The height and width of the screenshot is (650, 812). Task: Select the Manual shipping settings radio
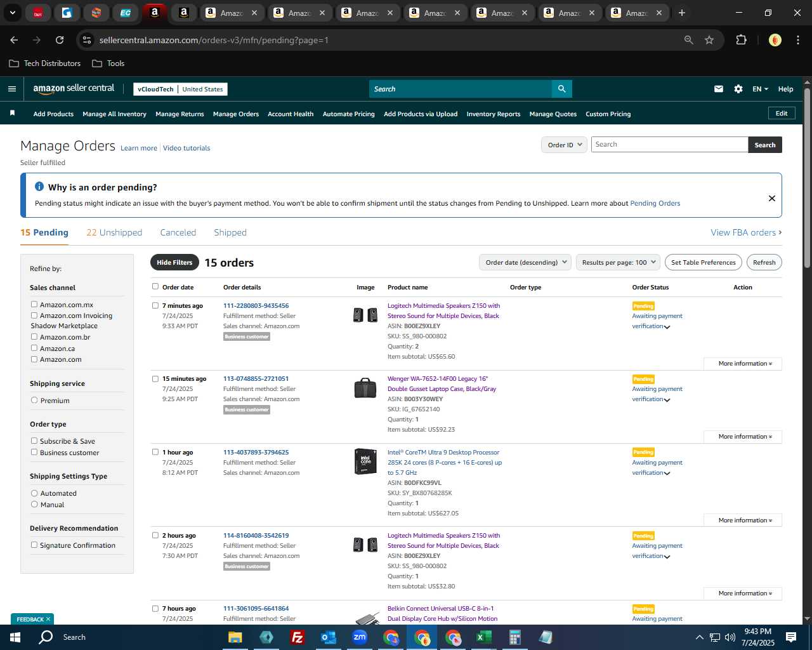click(34, 505)
